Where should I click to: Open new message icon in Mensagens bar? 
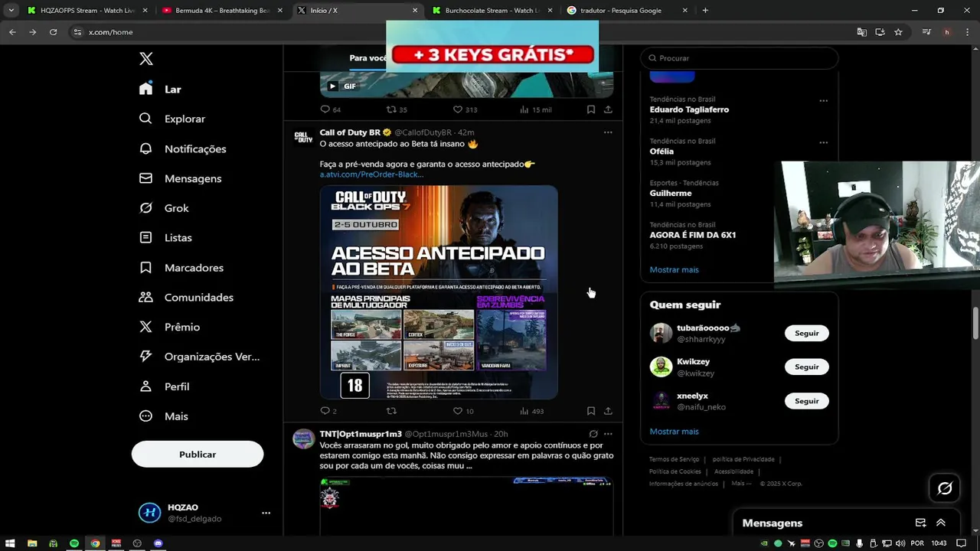point(920,523)
